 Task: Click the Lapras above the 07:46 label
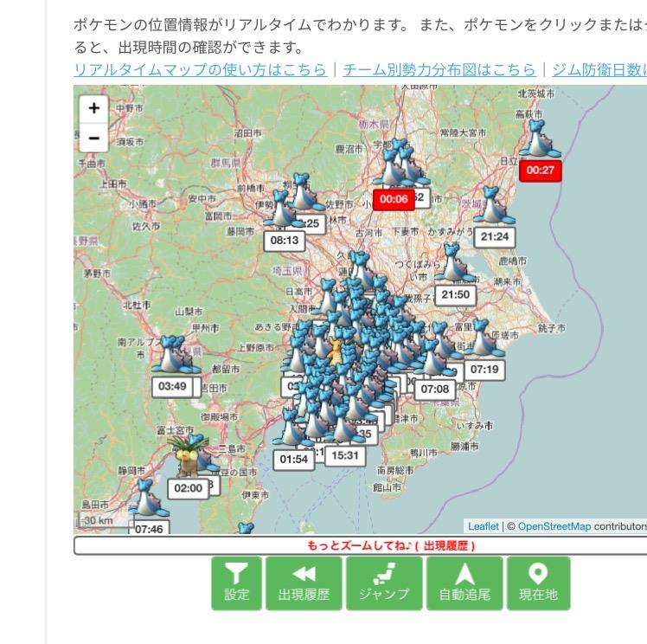(148, 498)
